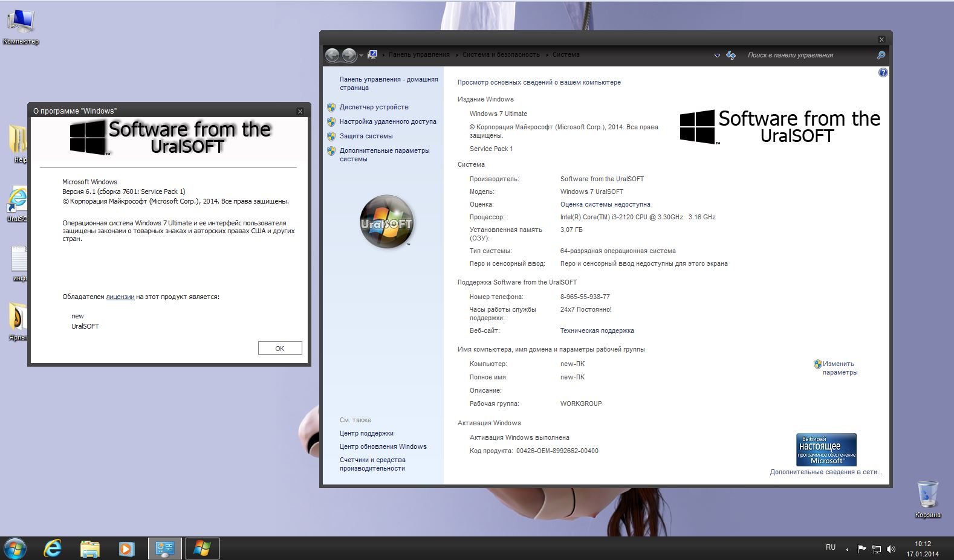Open Windows Explorer folder icon on taskbar
Viewport: 954px width, 560px height.
coord(90,549)
